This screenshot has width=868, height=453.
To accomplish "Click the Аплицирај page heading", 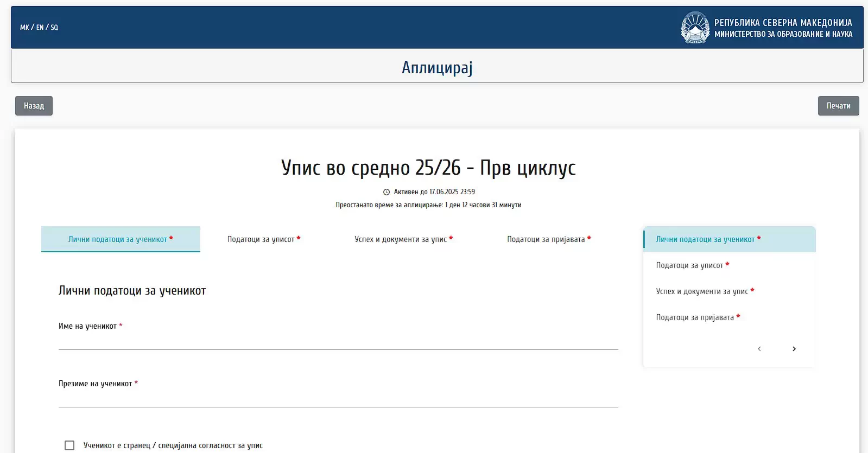I will pos(437,67).
